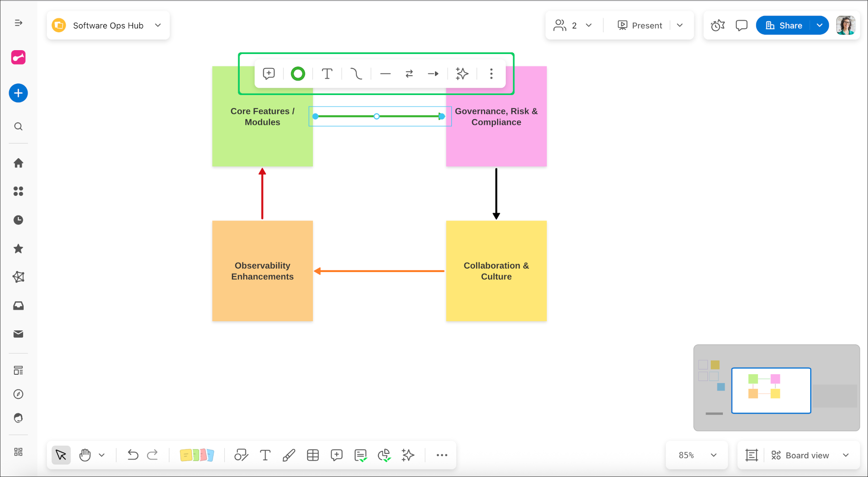Open starred boards in the left sidebar
868x477 pixels.
tap(18, 248)
